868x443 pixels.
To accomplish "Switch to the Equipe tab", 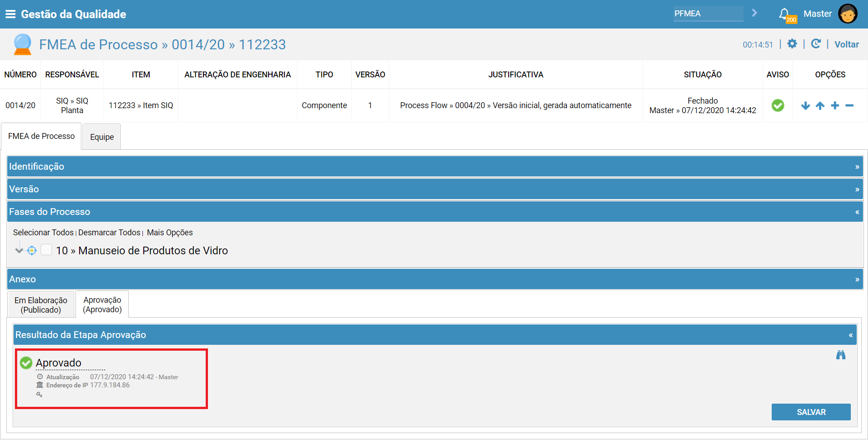I will [101, 136].
